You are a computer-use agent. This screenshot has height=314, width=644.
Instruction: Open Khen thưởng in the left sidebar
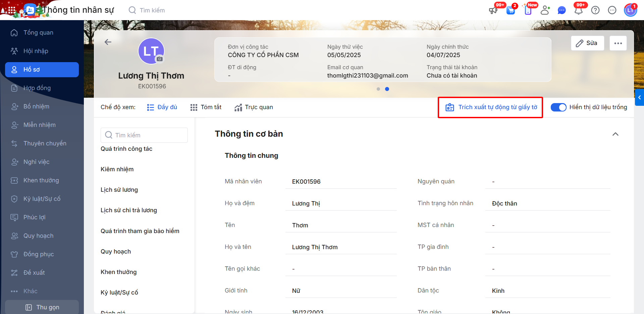(42, 180)
